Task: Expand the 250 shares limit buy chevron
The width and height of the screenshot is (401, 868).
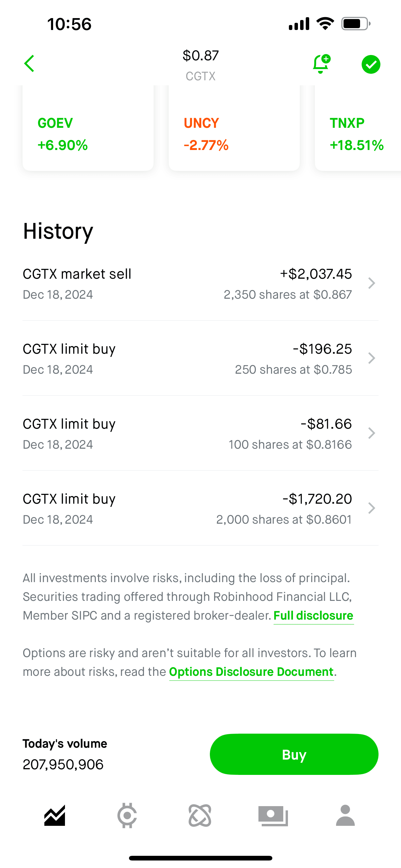Action: click(x=371, y=358)
